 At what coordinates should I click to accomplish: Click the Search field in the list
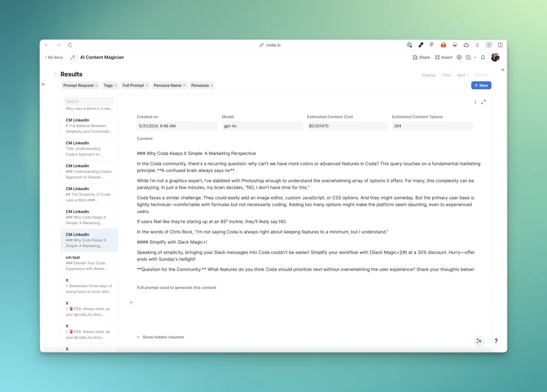click(x=89, y=101)
